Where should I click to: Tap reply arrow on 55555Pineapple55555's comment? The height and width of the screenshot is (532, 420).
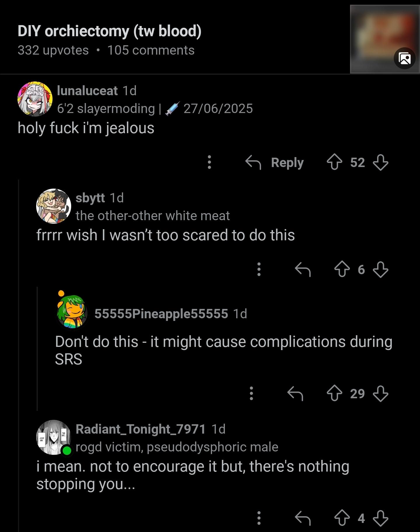click(295, 393)
